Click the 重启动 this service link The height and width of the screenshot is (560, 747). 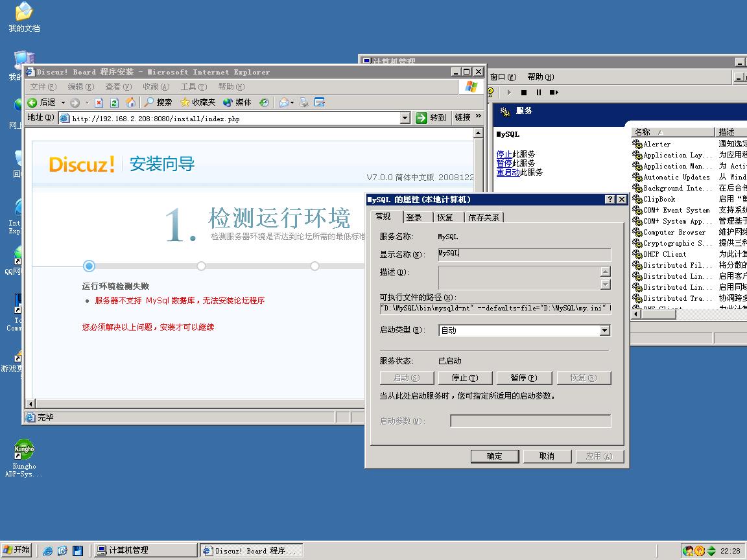[x=508, y=172]
